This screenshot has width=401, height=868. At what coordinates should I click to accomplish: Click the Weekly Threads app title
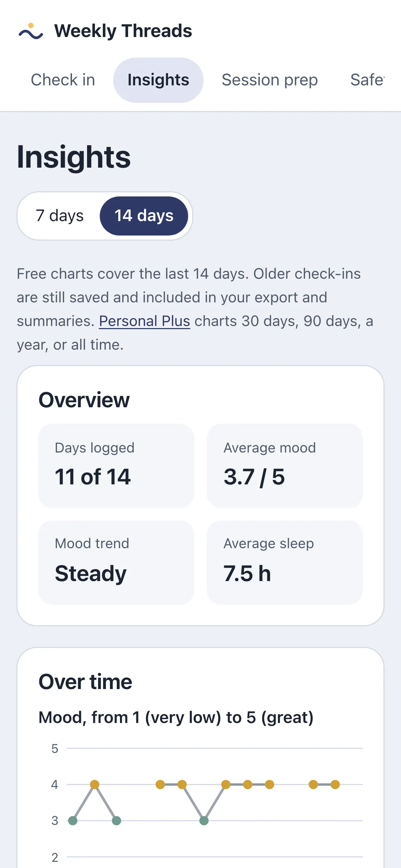(123, 31)
